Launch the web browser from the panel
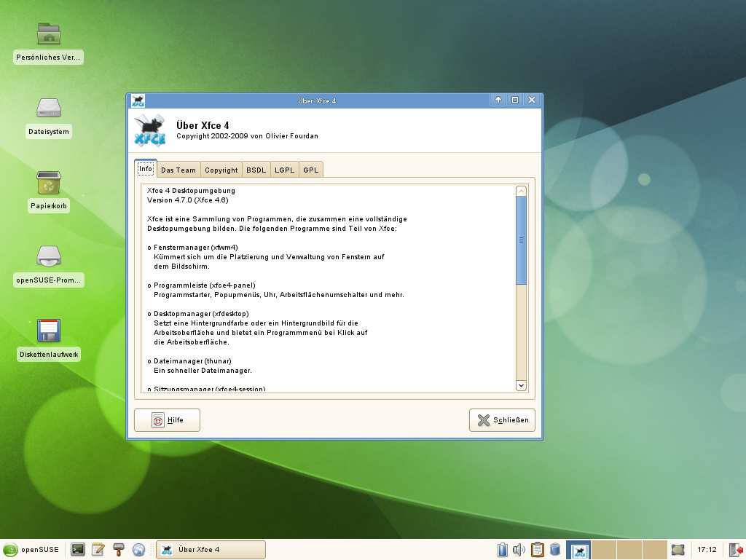The image size is (746, 560). [x=138, y=550]
